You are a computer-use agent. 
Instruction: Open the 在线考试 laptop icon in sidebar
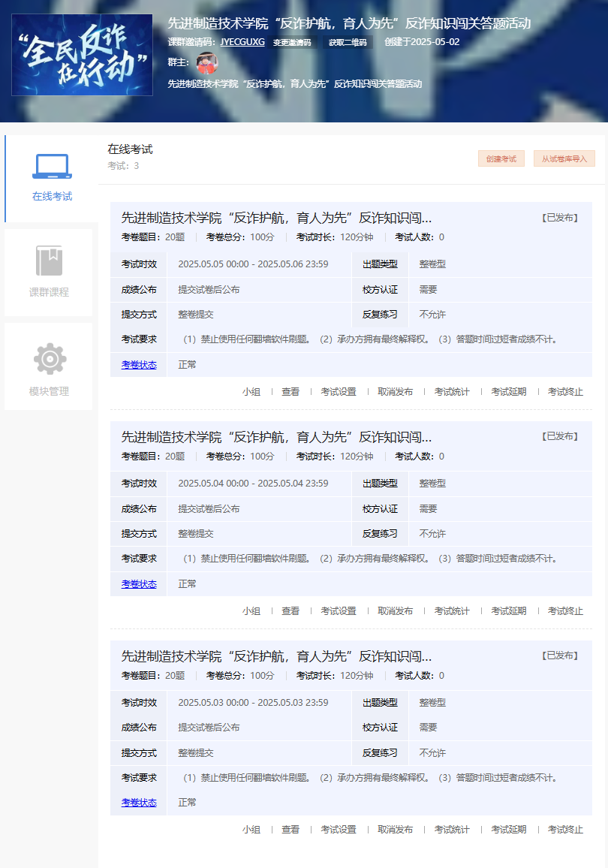click(52, 167)
